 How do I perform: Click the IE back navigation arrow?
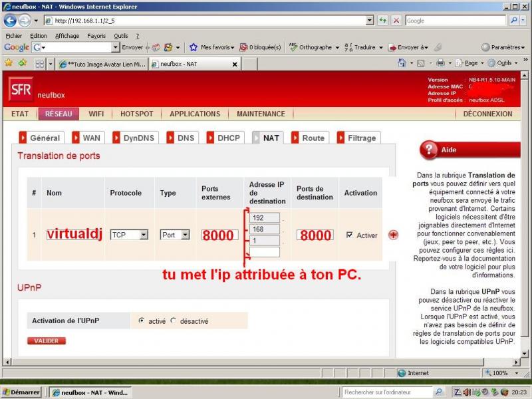coord(10,21)
